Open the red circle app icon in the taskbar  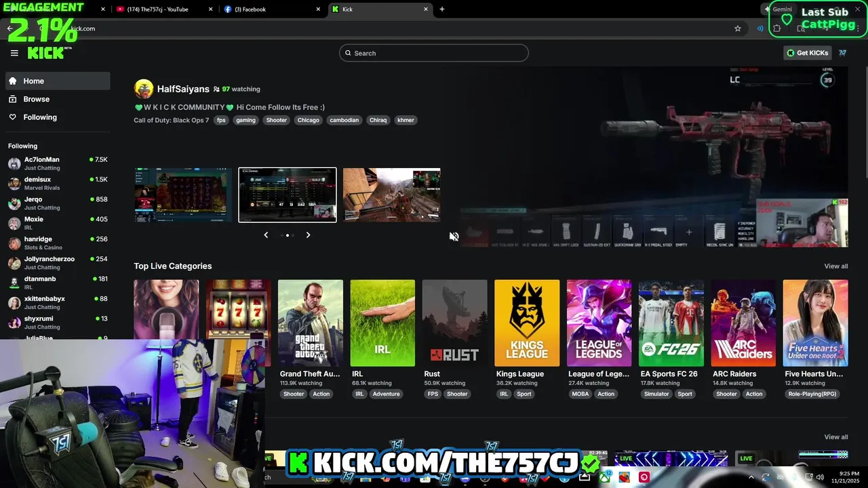click(644, 477)
